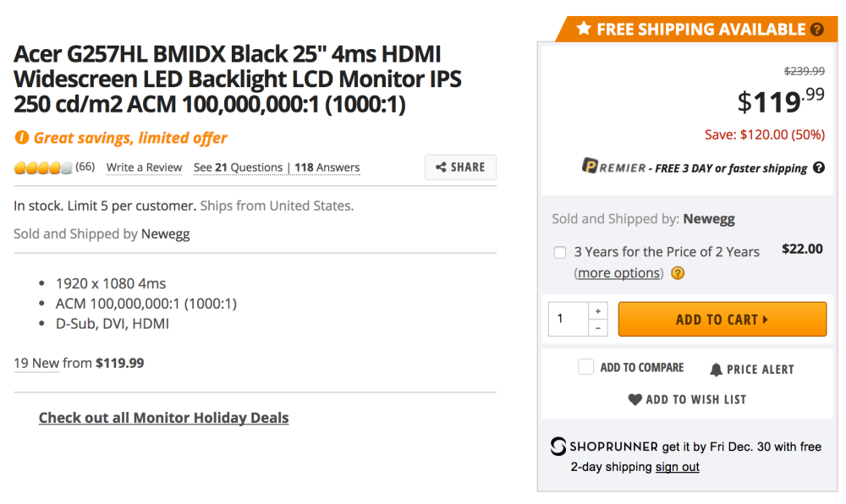This screenshot has height=504, width=846.
Task: Click the warranty options help icon
Action: click(x=678, y=273)
